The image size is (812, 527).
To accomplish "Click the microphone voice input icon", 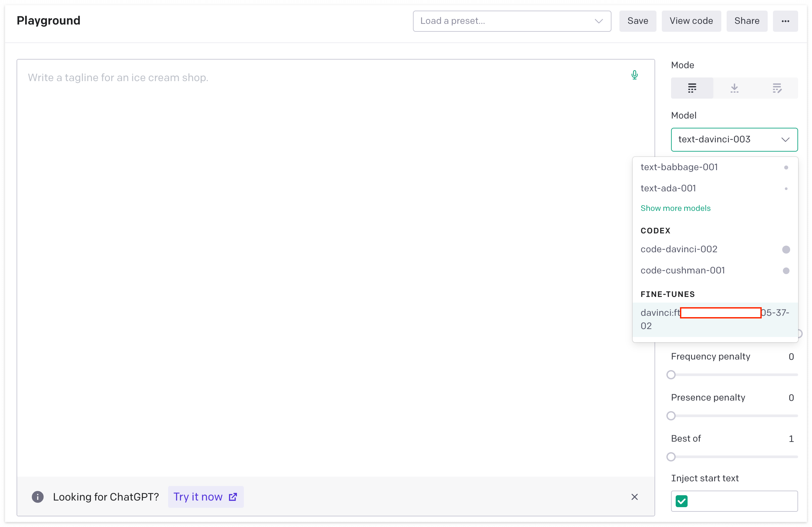I will coord(634,75).
